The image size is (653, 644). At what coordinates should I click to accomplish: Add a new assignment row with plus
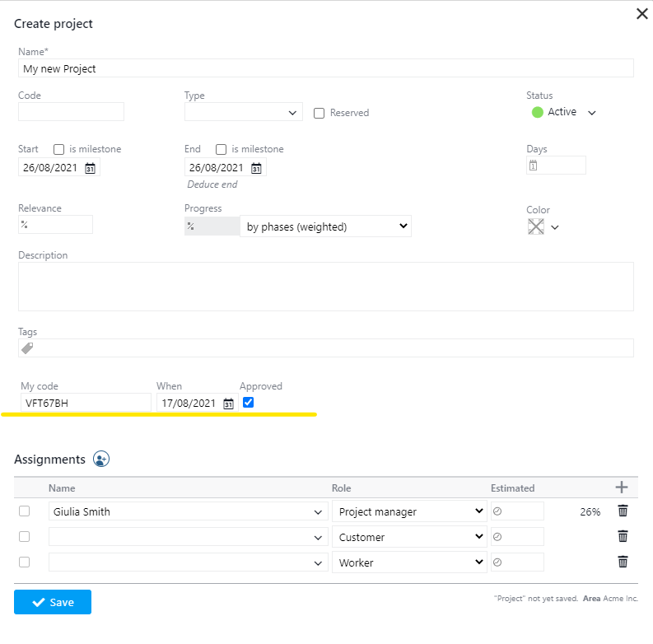(622, 488)
